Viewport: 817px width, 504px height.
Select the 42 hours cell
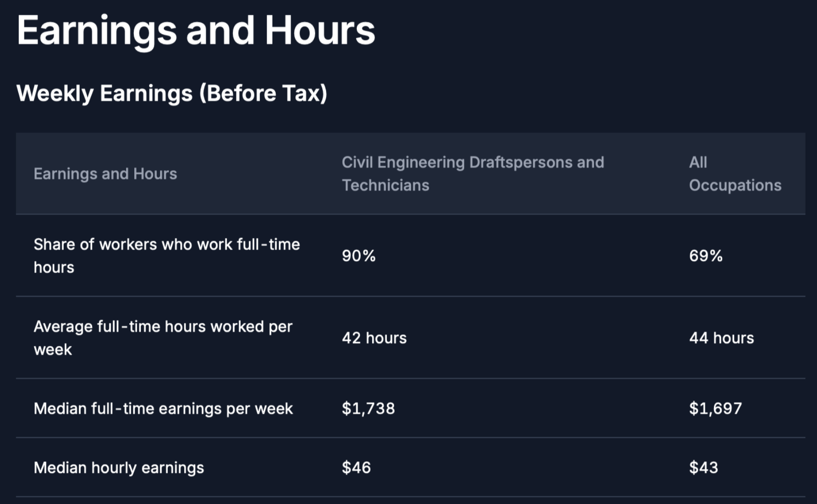(374, 338)
